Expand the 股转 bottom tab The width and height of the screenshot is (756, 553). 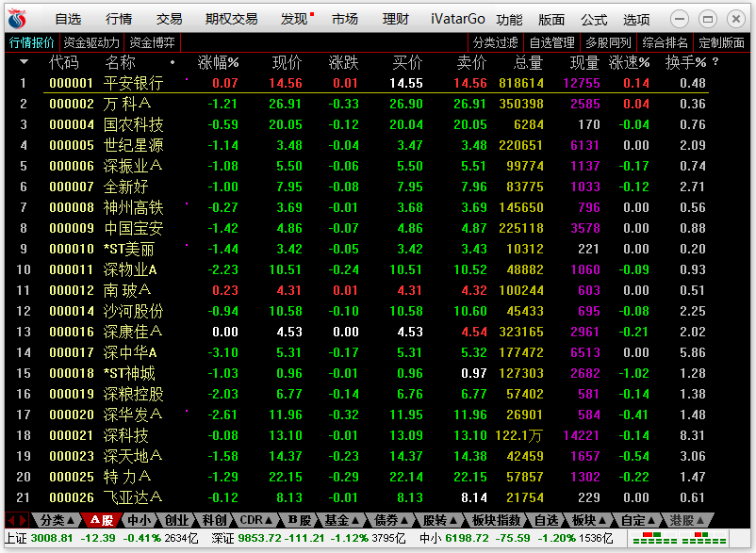tap(439, 520)
